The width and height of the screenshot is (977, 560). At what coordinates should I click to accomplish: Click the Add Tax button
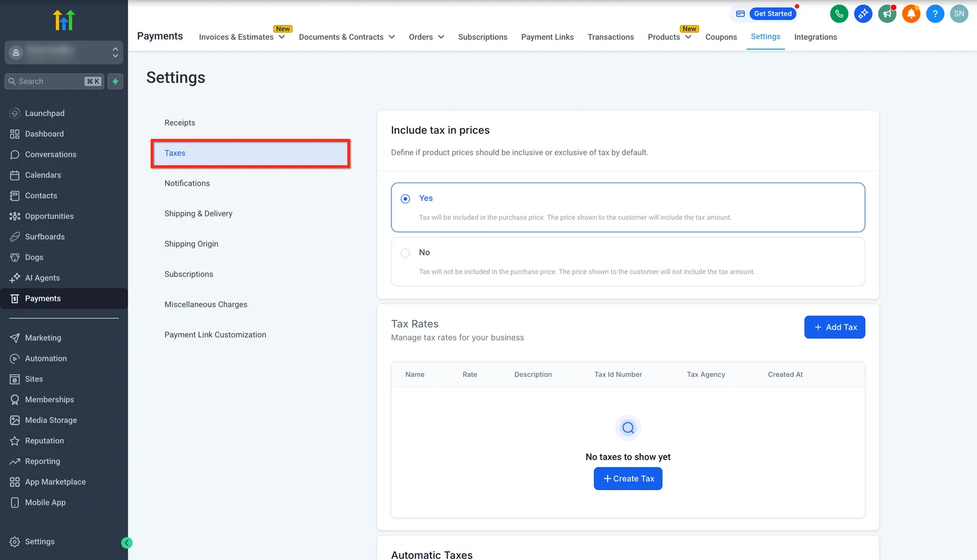point(834,327)
